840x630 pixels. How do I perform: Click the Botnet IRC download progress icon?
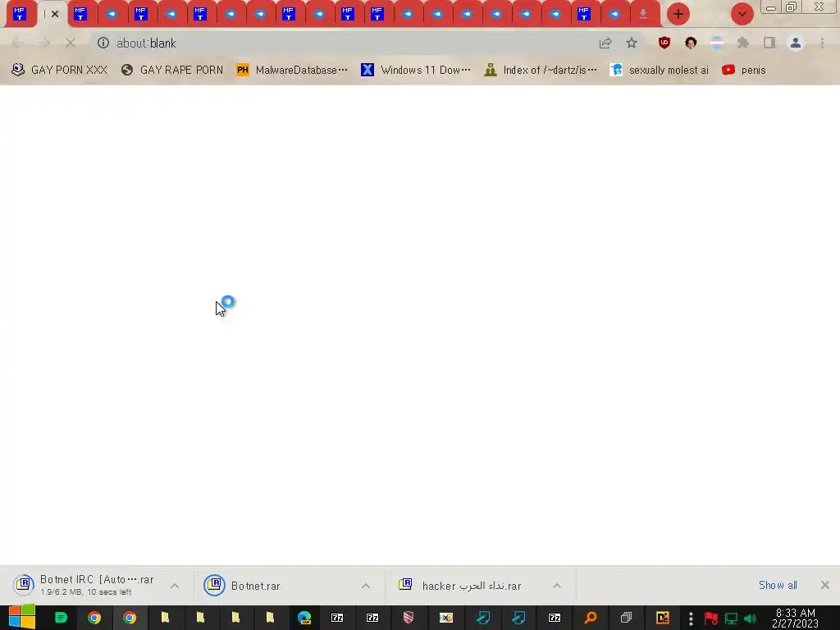coord(24,584)
